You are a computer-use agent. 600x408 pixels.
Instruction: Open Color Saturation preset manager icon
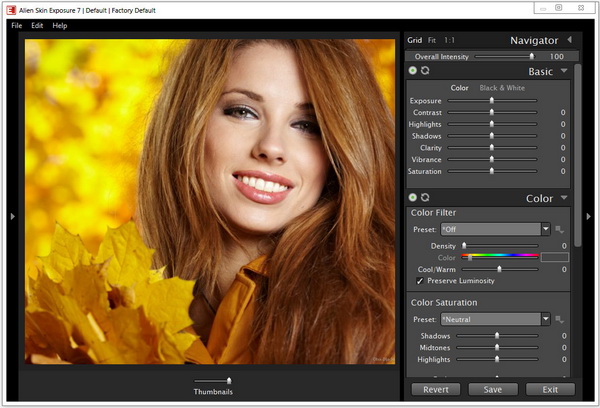click(x=561, y=320)
